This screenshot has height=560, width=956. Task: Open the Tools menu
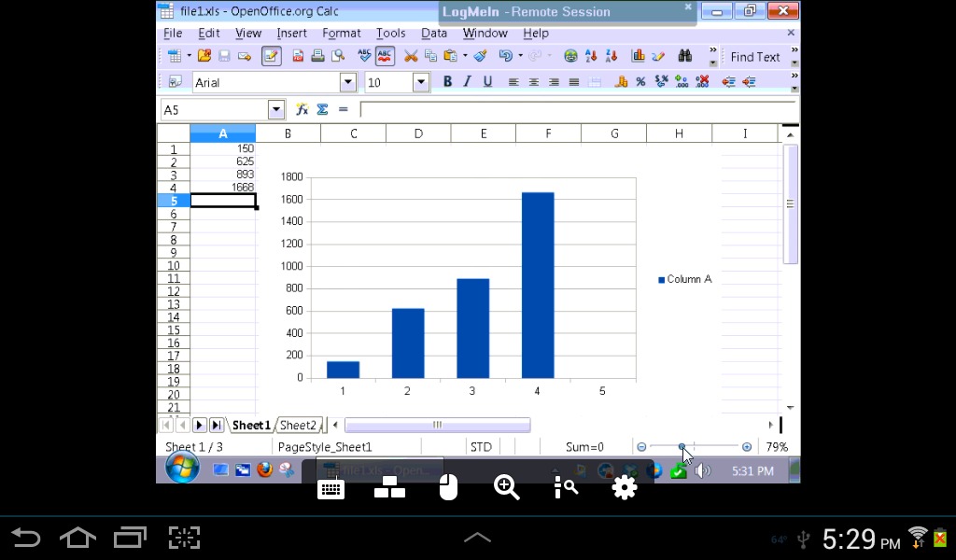point(391,33)
